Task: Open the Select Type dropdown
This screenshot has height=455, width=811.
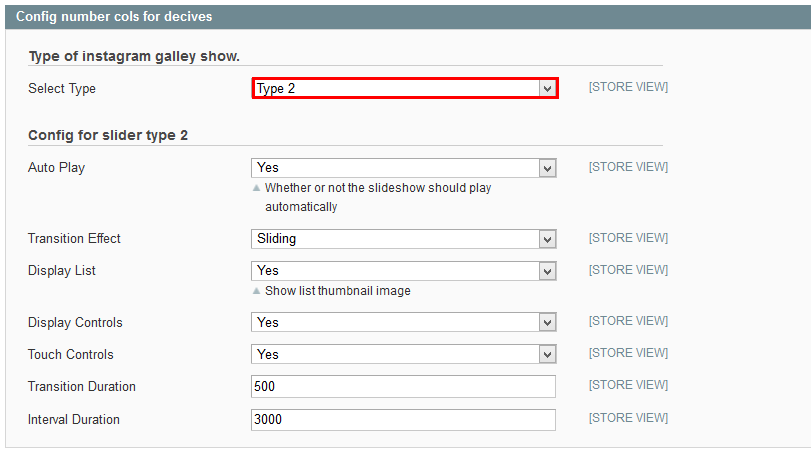Action: pos(404,88)
